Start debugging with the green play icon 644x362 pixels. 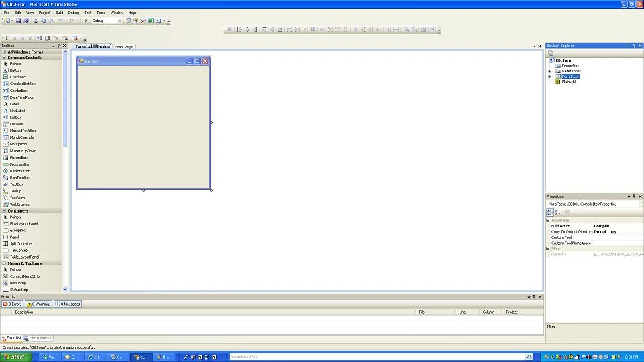85,21
